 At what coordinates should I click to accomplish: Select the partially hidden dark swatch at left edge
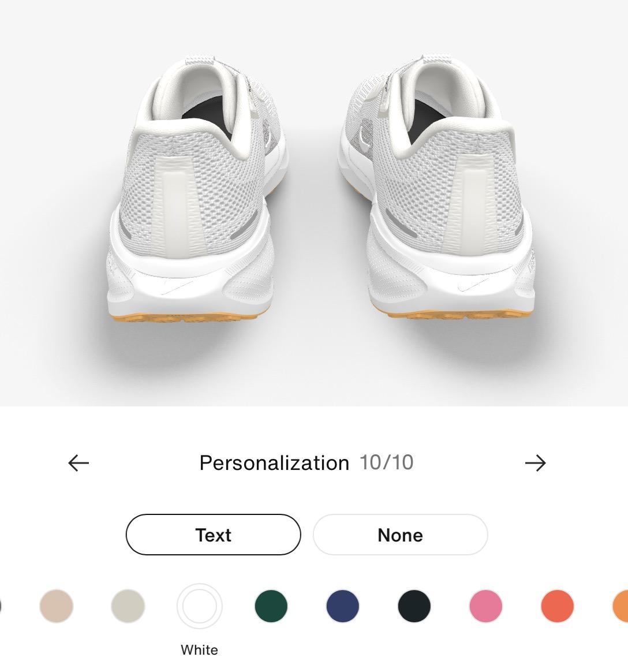(1, 606)
